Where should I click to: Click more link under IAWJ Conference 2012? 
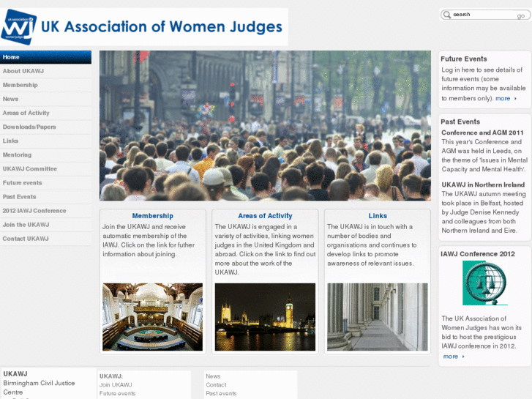[x=451, y=357]
